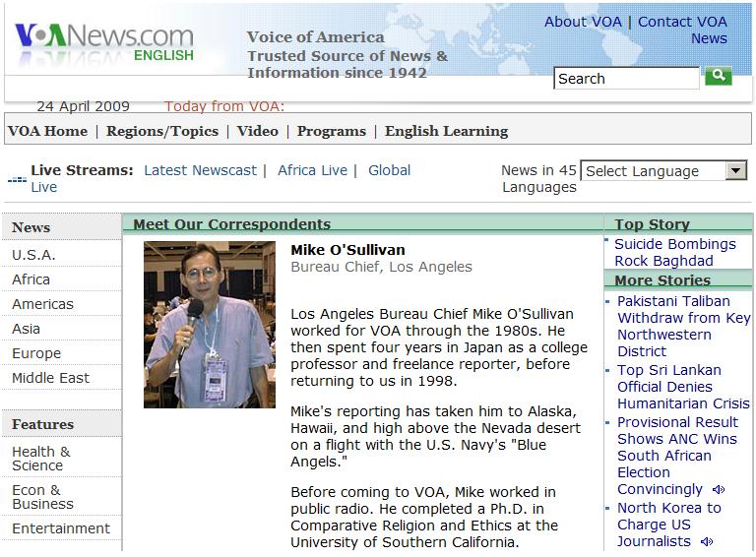Click the Live Streams signal icon

click(17, 179)
